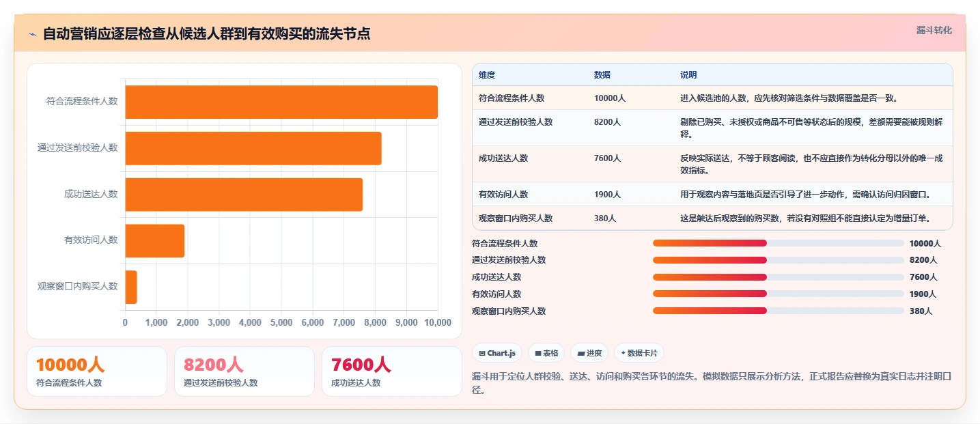This screenshot has height=424, width=980.
Task: Click table cell 成功送达人数
Action: point(503,158)
